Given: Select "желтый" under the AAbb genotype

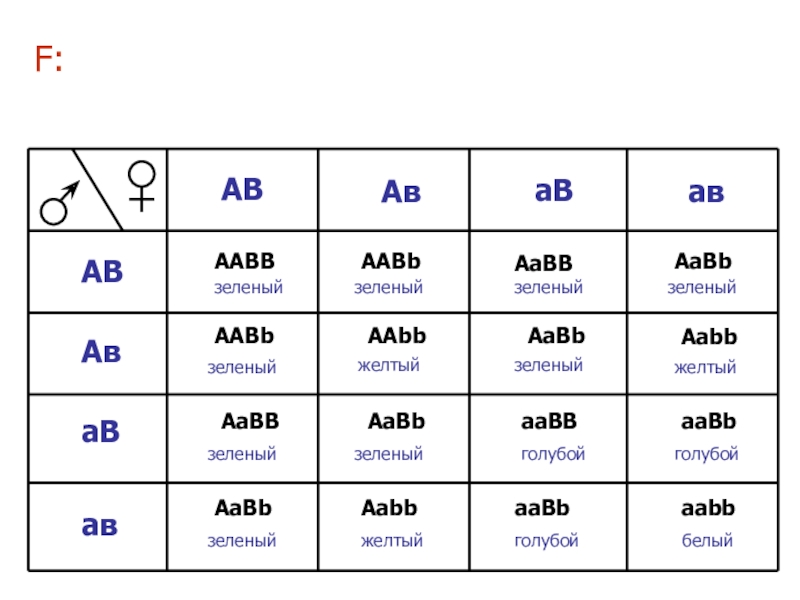Looking at the screenshot, I should point(389,366).
